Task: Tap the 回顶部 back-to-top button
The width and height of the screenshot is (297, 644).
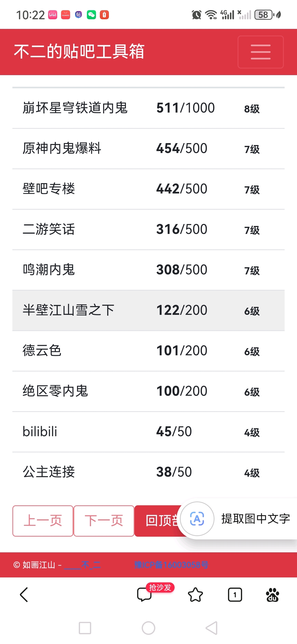Action: [x=158, y=521]
